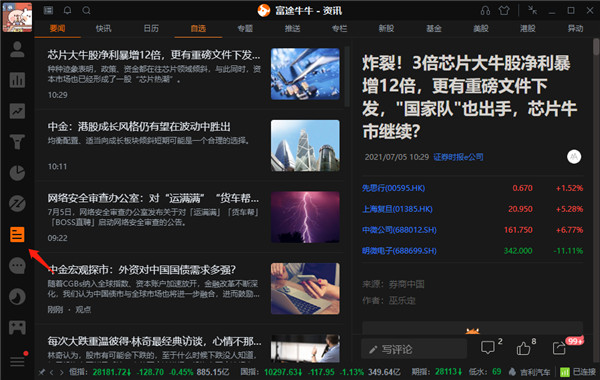Switch to the 快讯 tab
Viewport: 600px width, 380px height.
pyautogui.click(x=104, y=28)
